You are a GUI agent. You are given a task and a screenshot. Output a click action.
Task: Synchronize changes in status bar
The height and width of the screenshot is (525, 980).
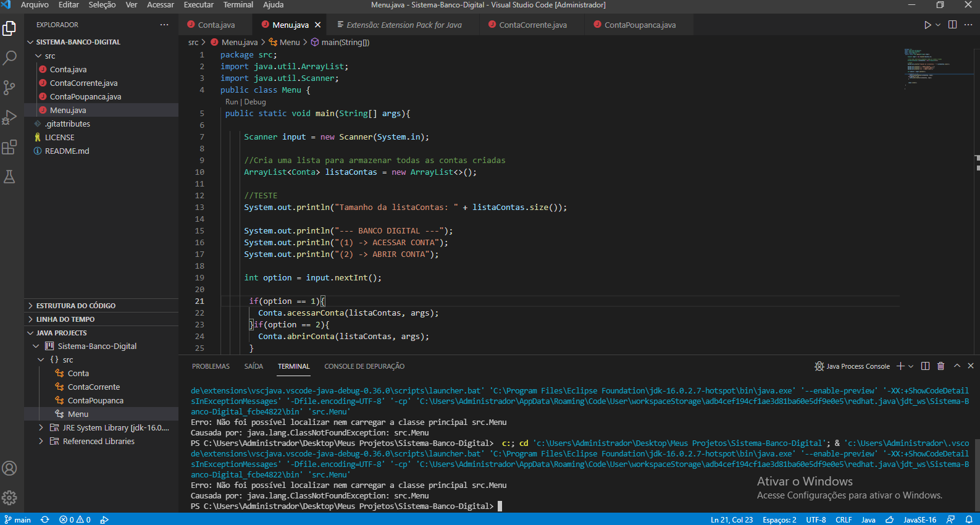(x=44, y=519)
